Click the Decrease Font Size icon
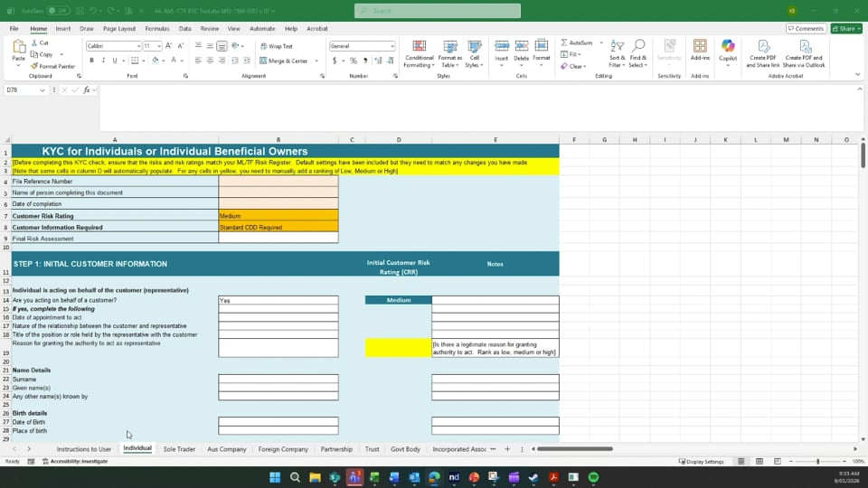The width and height of the screenshot is (868, 488). click(x=181, y=46)
